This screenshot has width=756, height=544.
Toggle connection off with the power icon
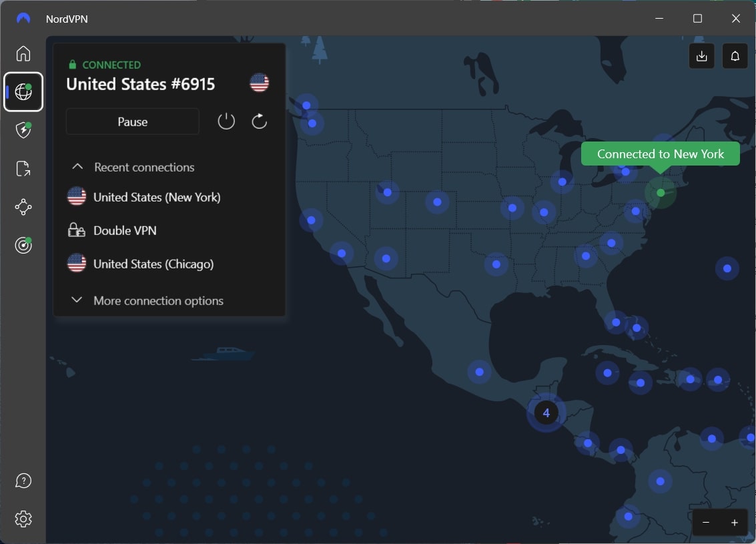(226, 121)
